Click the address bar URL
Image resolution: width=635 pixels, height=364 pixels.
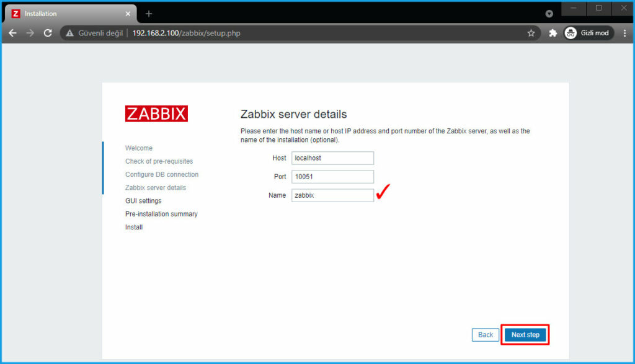click(186, 33)
